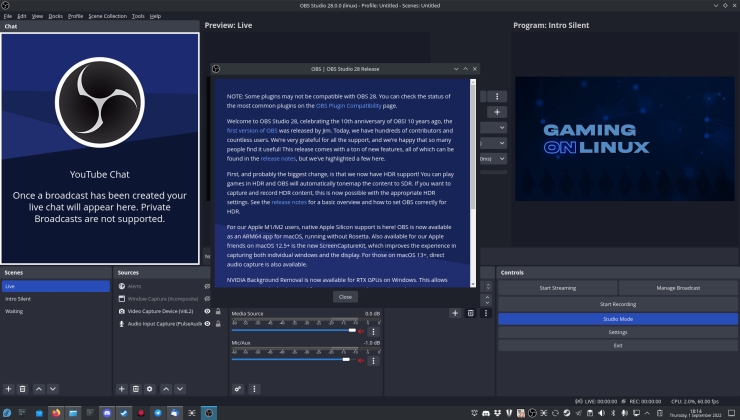740x420 pixels.
Task: Open Steam from the taskbar
Action: (124, 413)
